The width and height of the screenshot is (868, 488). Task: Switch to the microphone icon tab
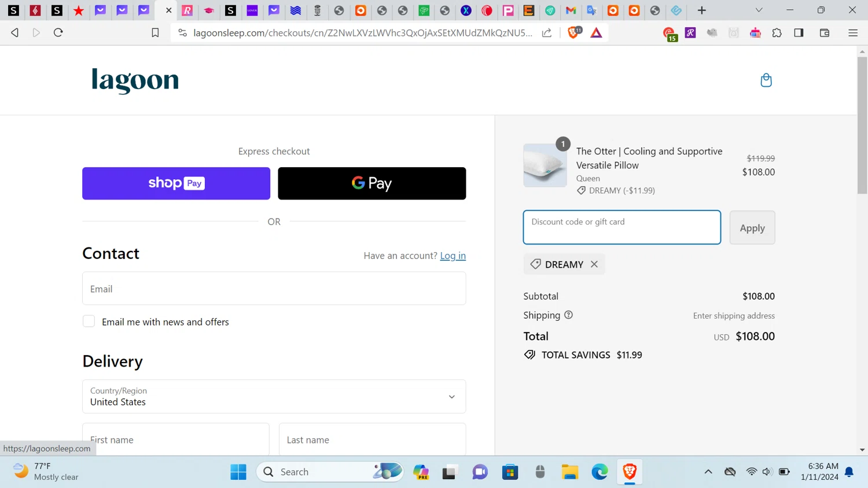(x=317, y=10)
